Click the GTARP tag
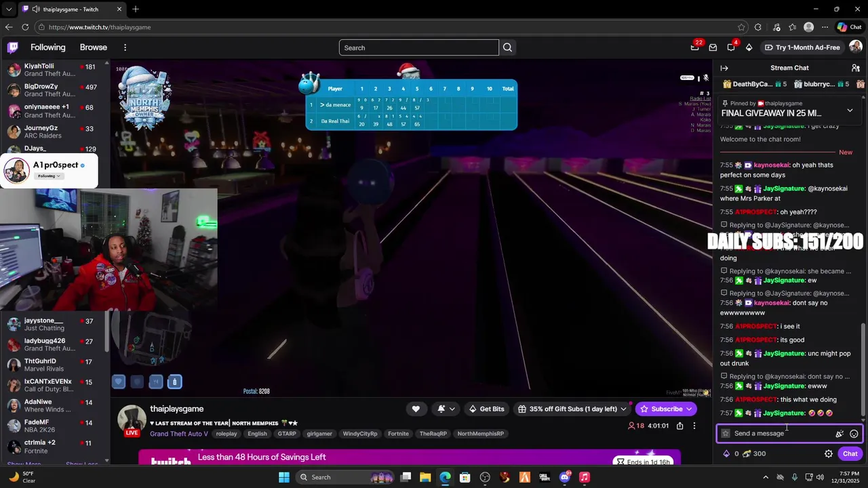This screenshot has height=488, width=868. click(x=287, y=434)
